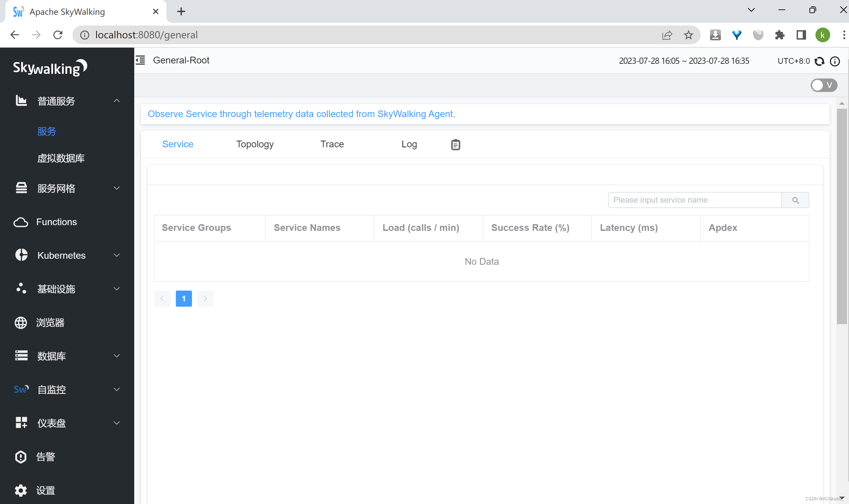Switch to the Trace tab

coord(332,144)
